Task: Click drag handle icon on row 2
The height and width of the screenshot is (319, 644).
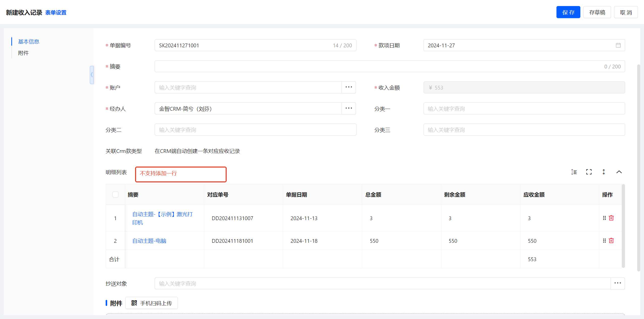Action: coord(605,241)
